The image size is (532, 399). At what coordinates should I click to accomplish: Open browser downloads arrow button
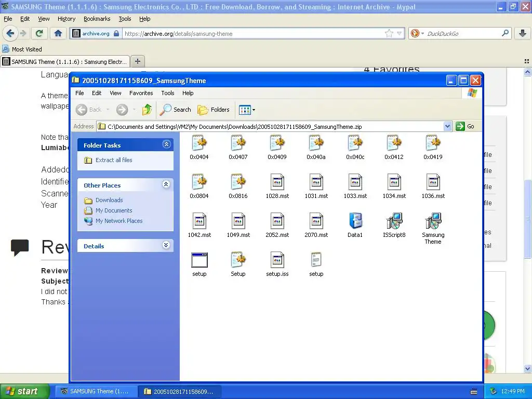pos(523,33)
